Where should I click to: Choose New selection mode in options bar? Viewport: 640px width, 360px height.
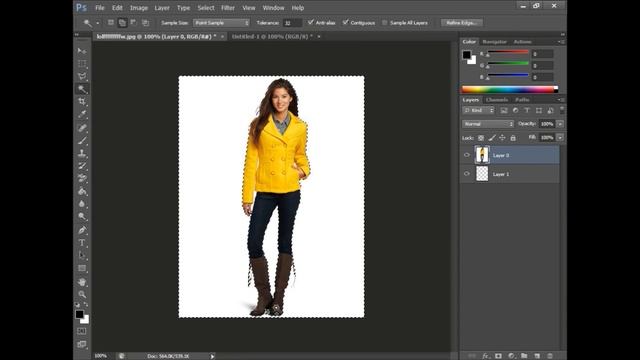[x=111, y=22]
